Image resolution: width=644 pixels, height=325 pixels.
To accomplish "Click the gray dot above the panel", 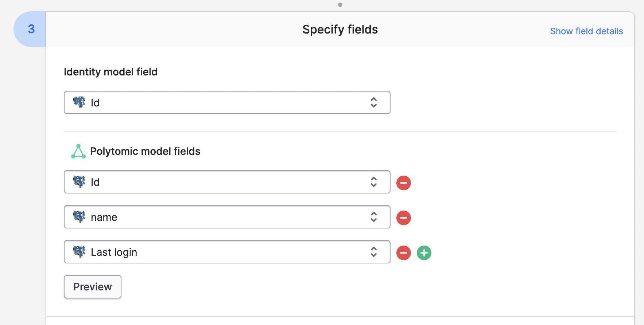I will (340, 5).
